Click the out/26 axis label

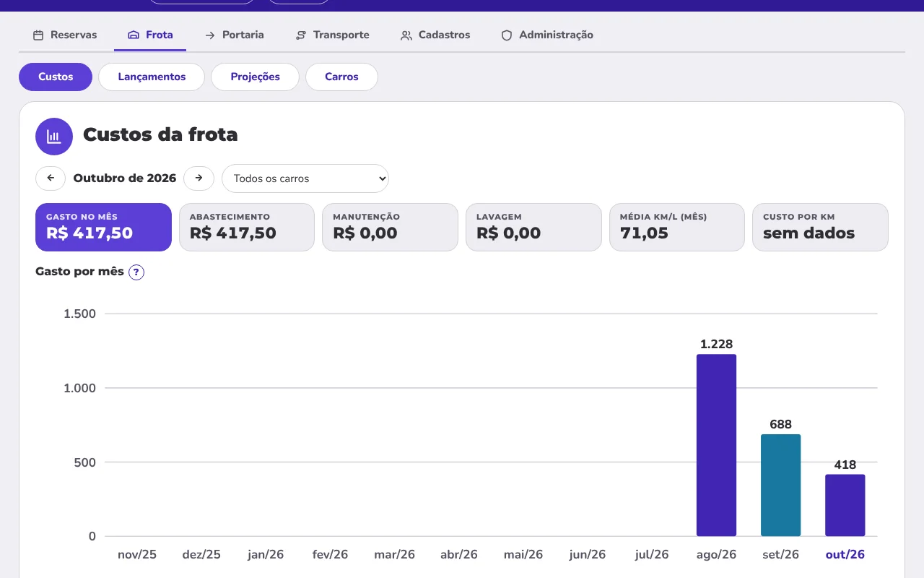coord(845,555)
